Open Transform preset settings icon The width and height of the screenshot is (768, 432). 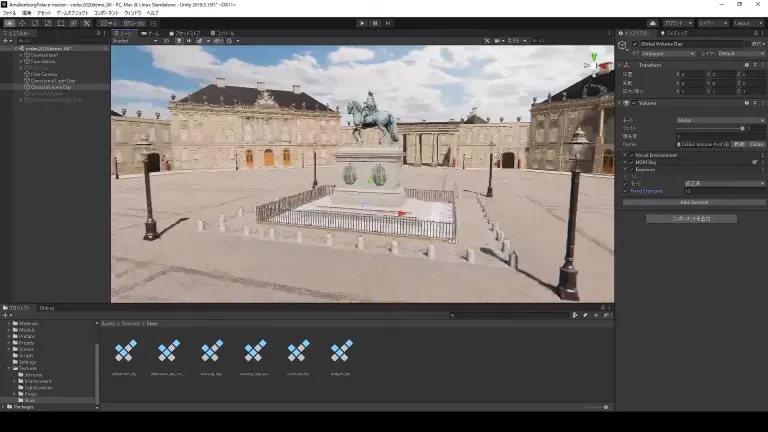point(755,65)
